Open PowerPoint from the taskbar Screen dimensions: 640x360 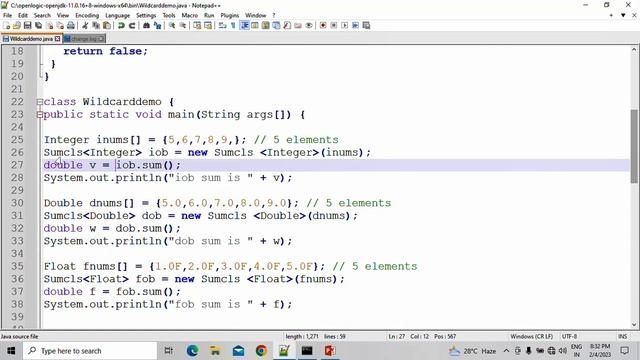[x=330, y=351]
